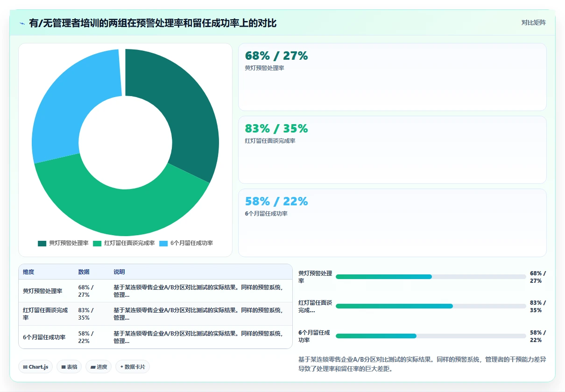Click 黄灯预警处理率 caption in first card

pyautogui.click(x=264, y=68)
